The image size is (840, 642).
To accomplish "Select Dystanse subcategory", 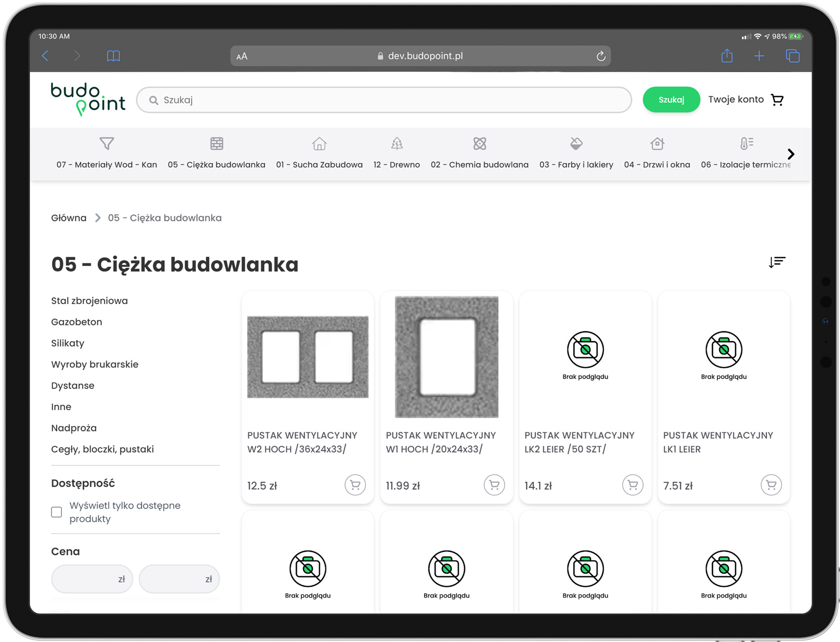I will click(73, 386).
